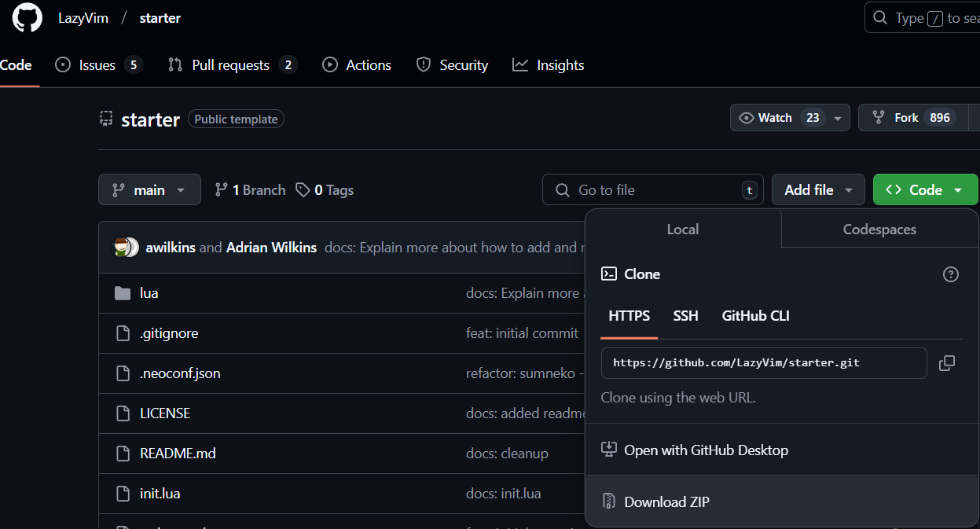Viewport: 980px width, 529px height.
Task: Open the "docs: init.lua" commit message
Action: coord(504,494)
